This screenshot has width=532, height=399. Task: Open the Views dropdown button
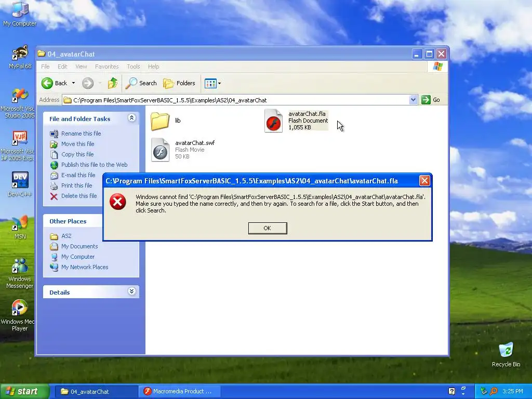pyautogui.click(x=212, y=83)
